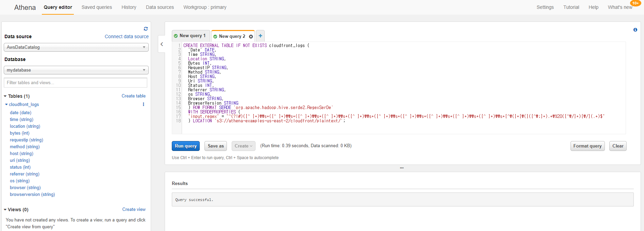Click the resize handle above Results

pyautogui.click(x=402, y=168)
